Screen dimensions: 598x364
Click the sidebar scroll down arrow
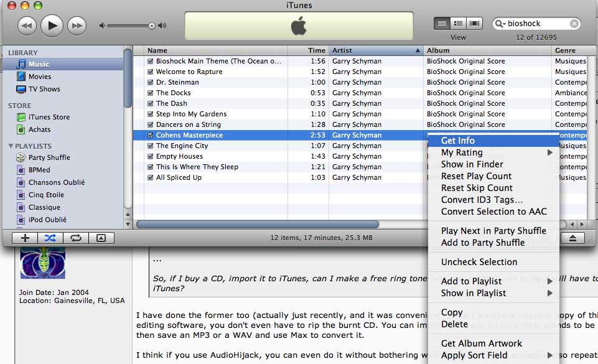pos(128,224)
